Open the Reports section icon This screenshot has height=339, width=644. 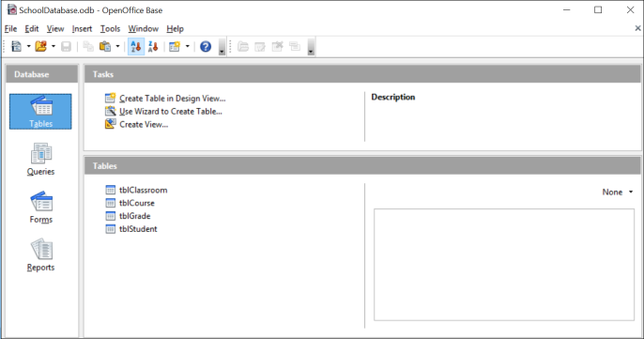[40, 254]
